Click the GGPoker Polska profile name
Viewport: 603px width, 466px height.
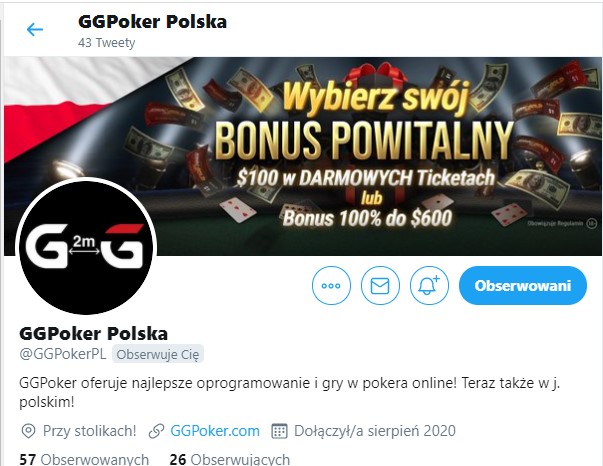(x=93, y=333)
